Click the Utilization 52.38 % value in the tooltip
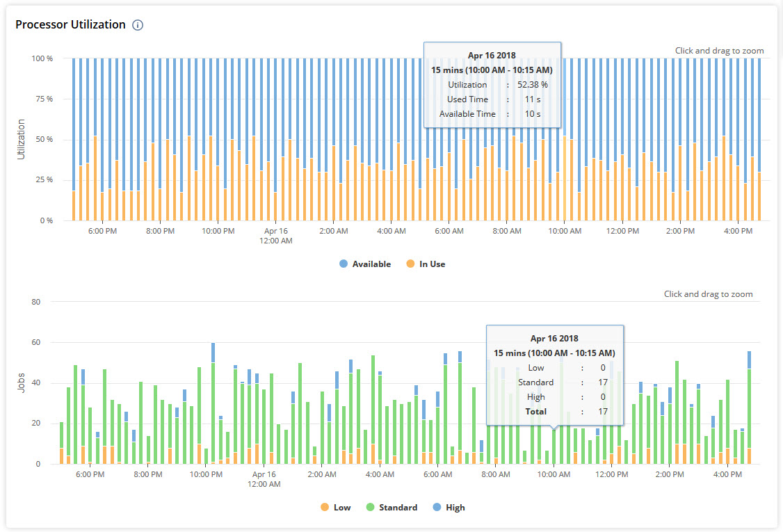This screenshot has width=783, height=532. click(x=533, y=85)
